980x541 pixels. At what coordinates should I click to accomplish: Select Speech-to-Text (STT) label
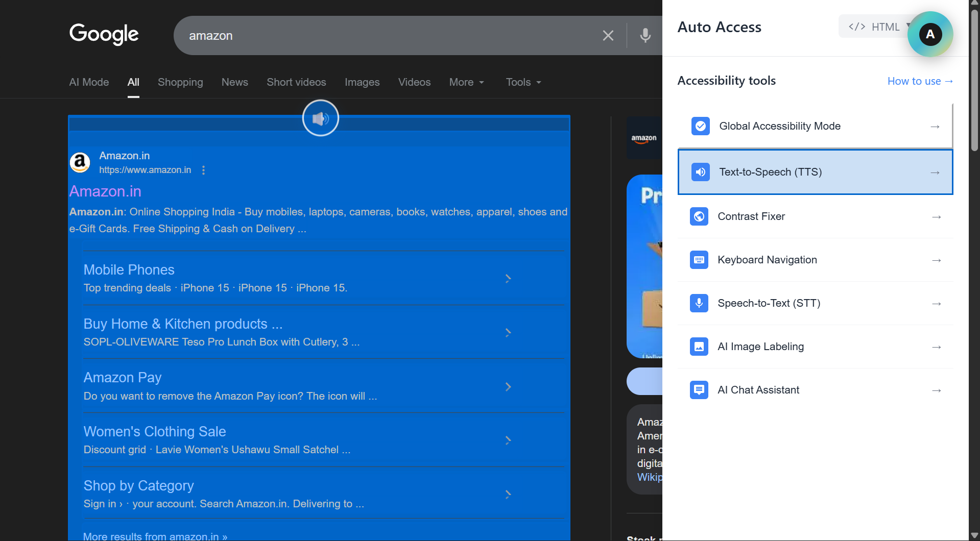(769, 303)
